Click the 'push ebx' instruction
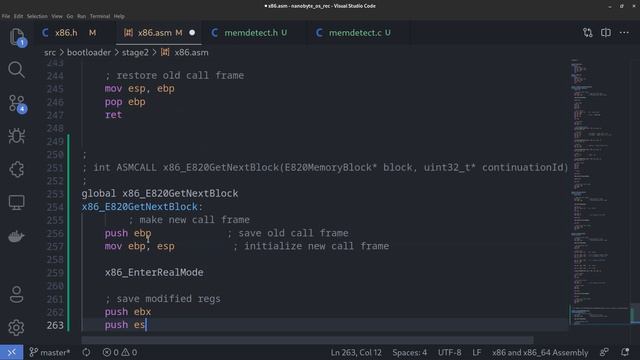This screenshot has height=360, width=640. pos(128,312)
